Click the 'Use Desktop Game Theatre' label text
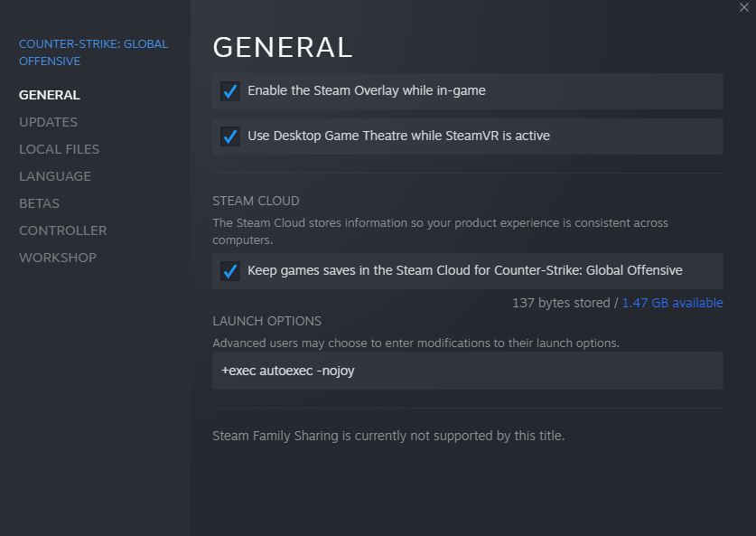The width and height of the screenshot is (756, 536). click(x=398, y=136)
